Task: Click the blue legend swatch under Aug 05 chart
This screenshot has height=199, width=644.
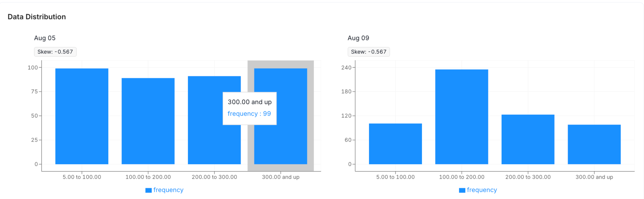Action: pos(149,190)
